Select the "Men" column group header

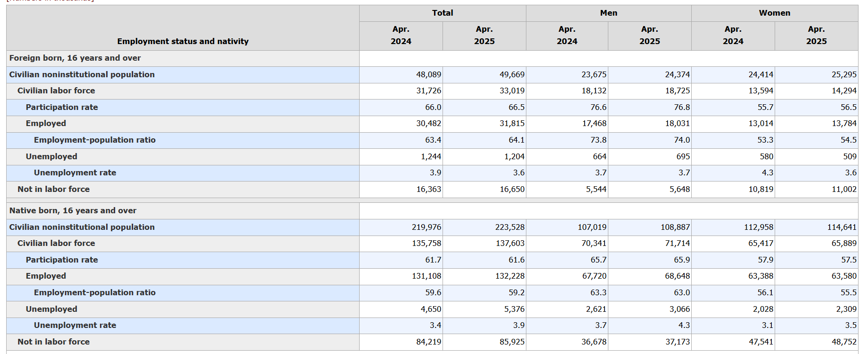click(x=608, y=13)
